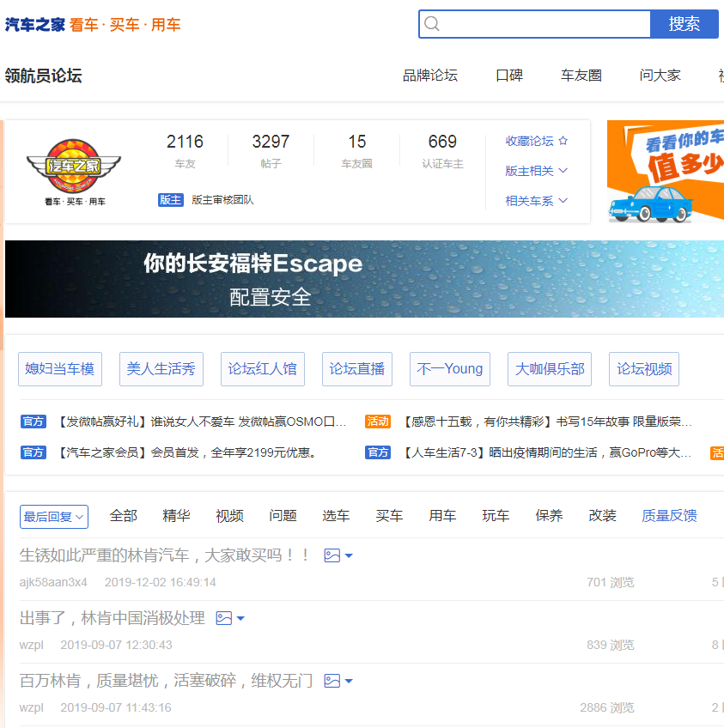The width and height of the screenshot is (724, 728).
Task: Open image preview for 百万林肯，质量堪忧 post
Action: 332,681
